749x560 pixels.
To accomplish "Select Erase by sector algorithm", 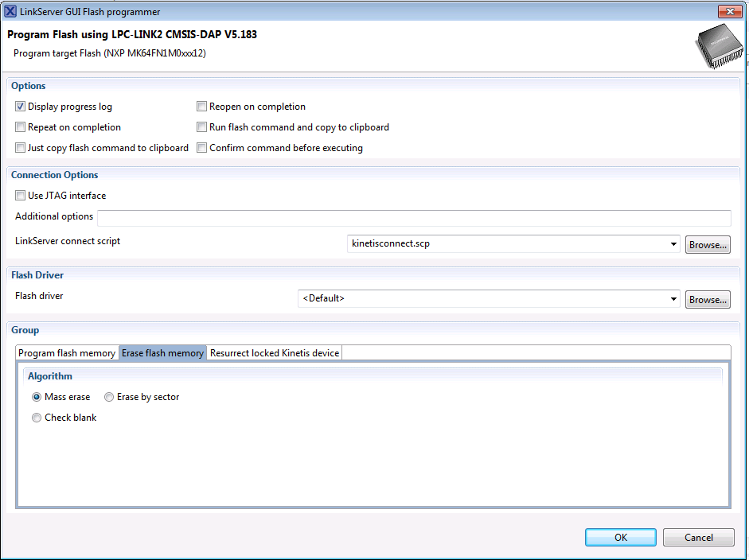I will click(109, 397).
